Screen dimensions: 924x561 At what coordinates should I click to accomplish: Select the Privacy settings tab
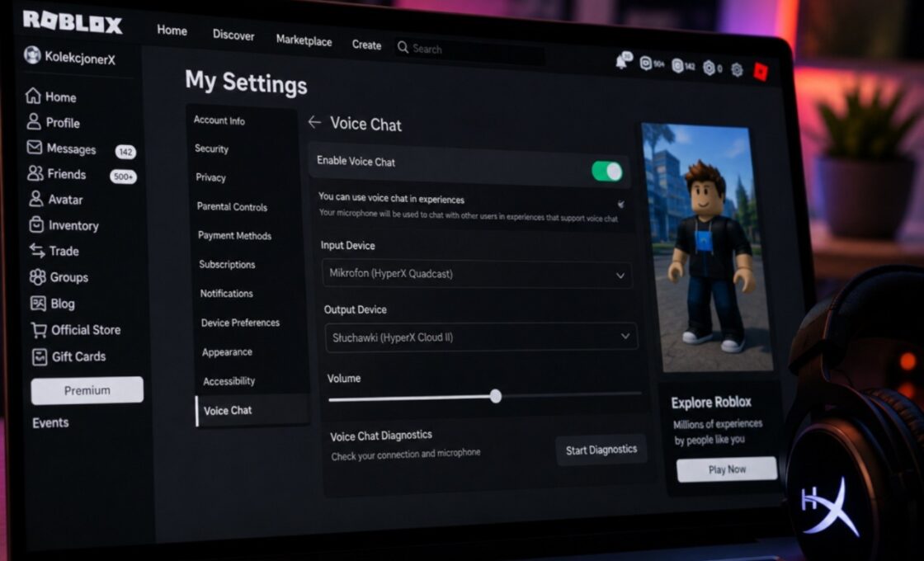[210, 177]
